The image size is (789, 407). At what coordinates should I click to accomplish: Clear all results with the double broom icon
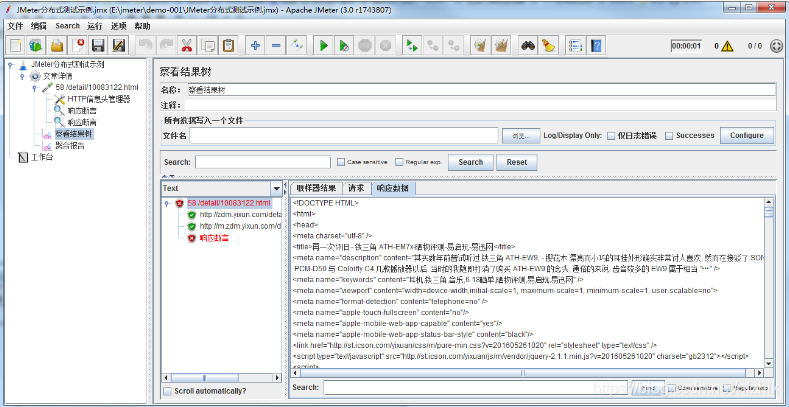pyautogui.click(x=501, y=46)
